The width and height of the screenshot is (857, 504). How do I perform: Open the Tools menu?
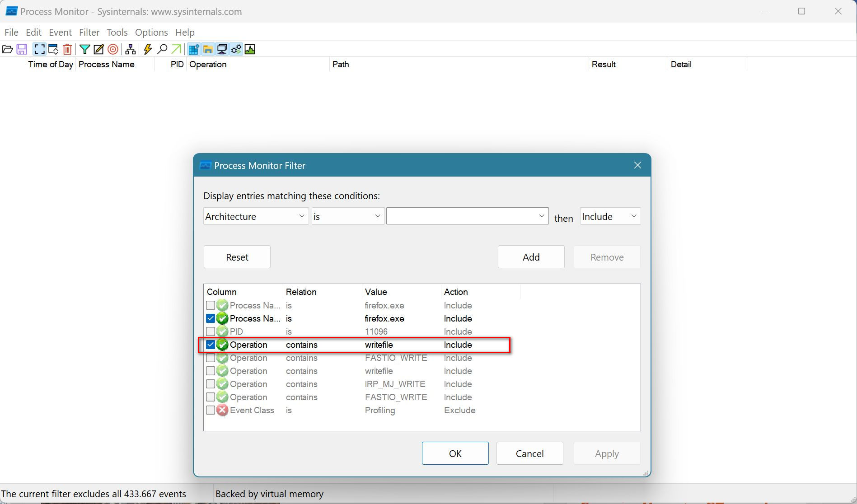click(x=117, y=33)
